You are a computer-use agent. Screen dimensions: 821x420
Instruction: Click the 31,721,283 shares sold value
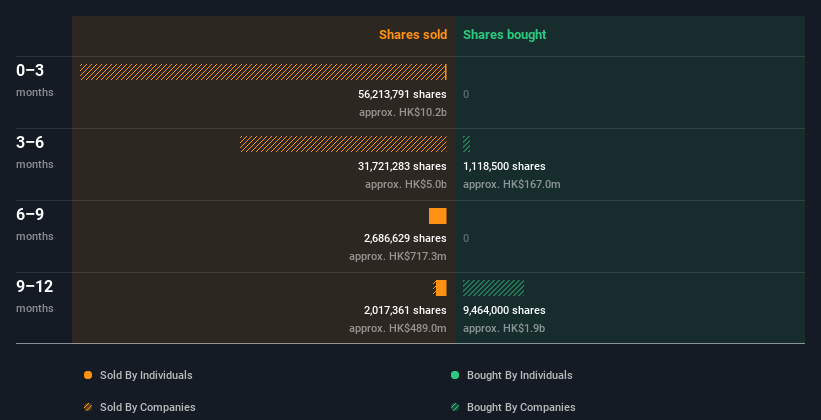(402, 166)
